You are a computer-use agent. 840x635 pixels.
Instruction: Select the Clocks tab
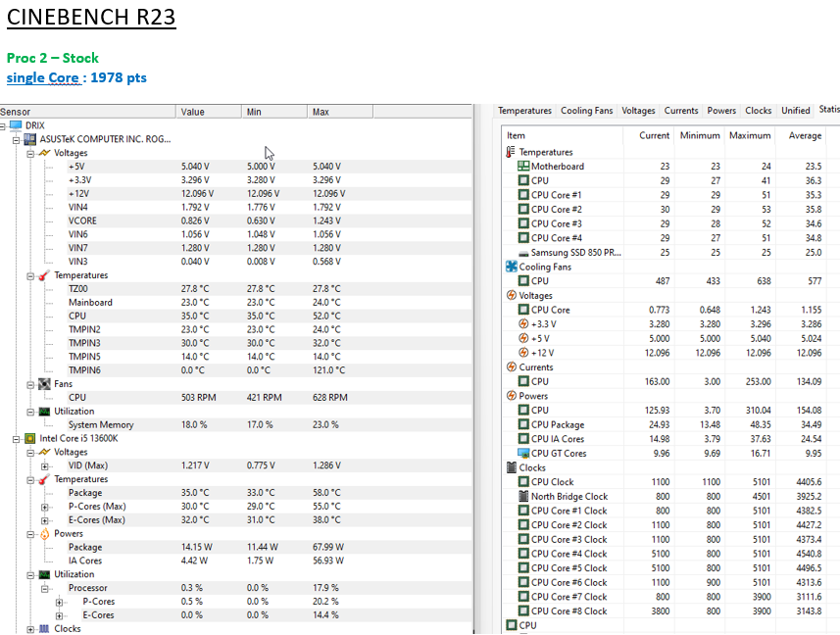[758, 111]
